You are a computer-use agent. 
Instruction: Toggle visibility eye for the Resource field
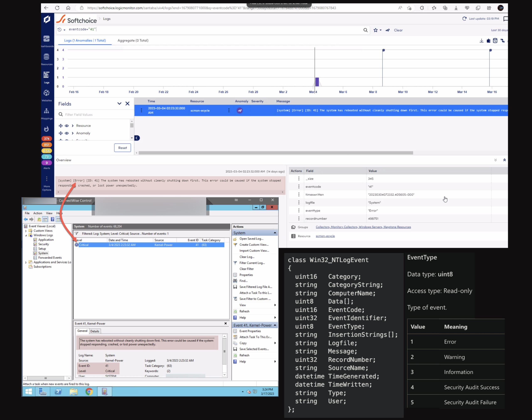coord(67,126)
